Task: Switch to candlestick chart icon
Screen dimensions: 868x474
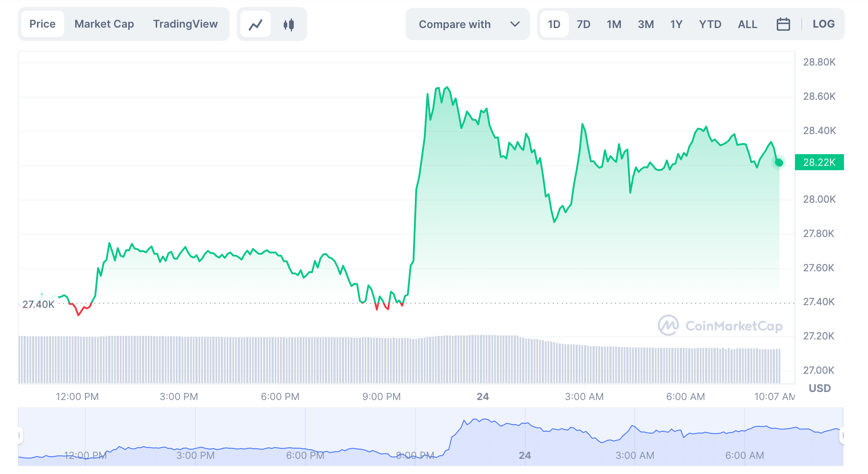Action: point(288,25)
